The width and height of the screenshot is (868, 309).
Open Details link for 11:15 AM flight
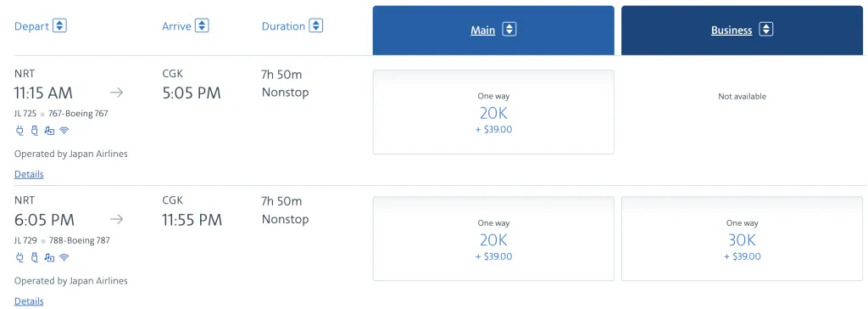click(29, 174)
